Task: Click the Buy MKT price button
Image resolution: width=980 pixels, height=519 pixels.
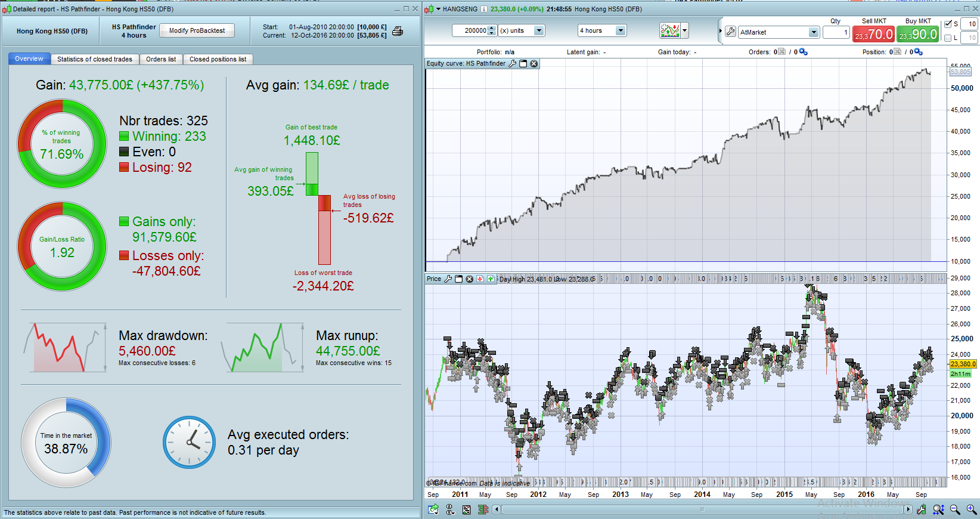Action: [x=918, y=34]
